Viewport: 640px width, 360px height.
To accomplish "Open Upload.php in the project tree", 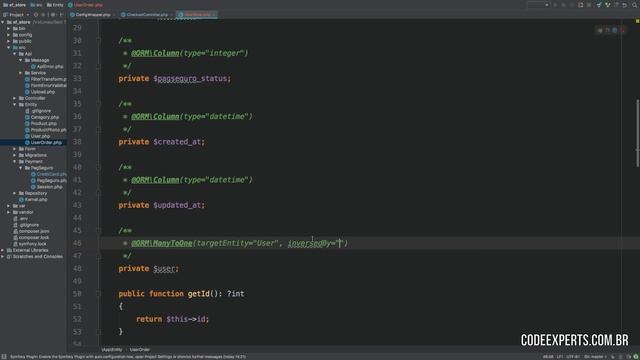I will coord(40,92).
